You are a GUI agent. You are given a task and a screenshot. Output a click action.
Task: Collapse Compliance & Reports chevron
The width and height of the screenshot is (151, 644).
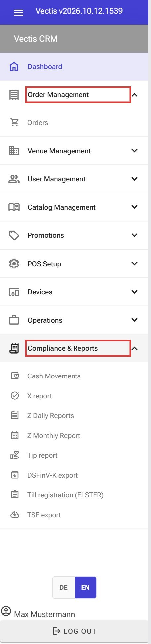pyautogui.click(x=134, y=348)
